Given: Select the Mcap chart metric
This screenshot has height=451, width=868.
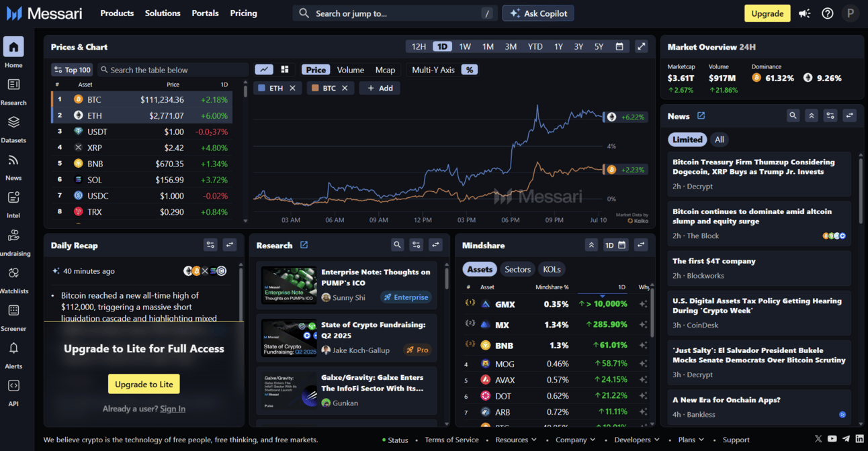Looking at the screenshot, I should click(385, 70).
